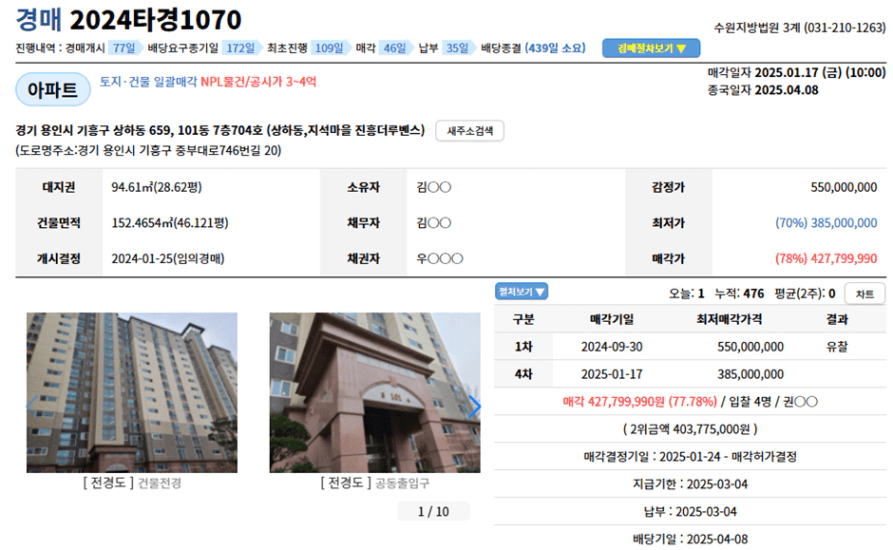
Task: Click the next image arrow on photo carousel
Action: click(x=474, y=406)
